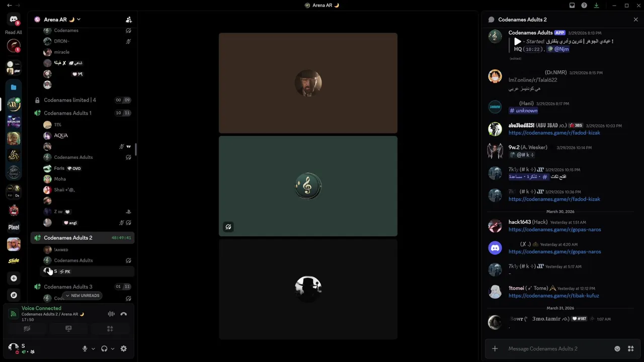Open headphones output options chevron
The image size is (644, 362).
click(113, 348)
